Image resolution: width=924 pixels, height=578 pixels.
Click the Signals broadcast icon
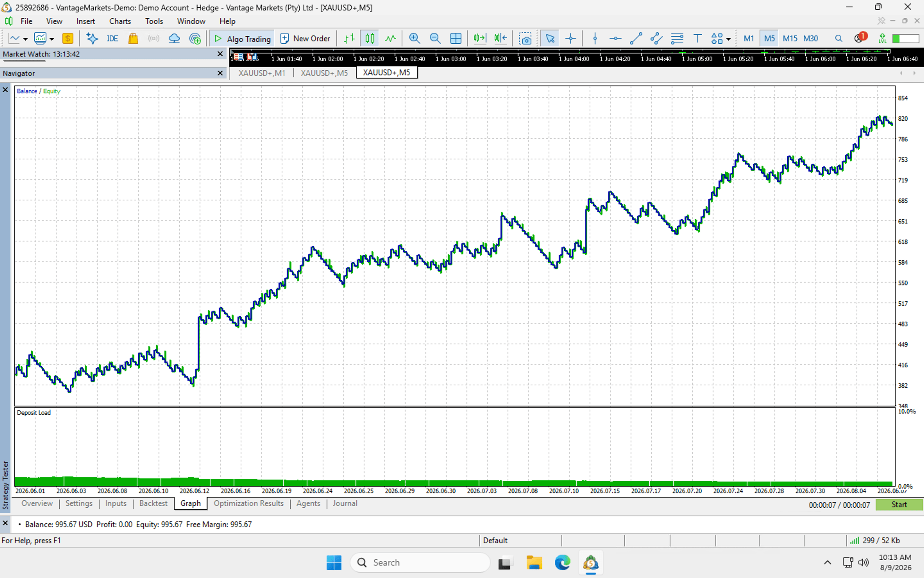(153, 39)
